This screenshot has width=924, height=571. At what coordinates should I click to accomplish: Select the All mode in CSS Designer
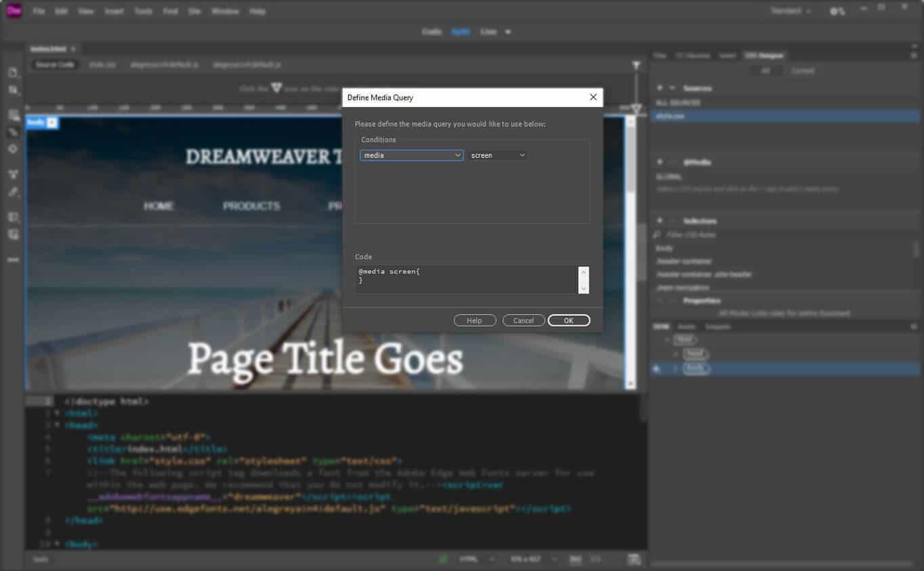click(x=765, y=70)
